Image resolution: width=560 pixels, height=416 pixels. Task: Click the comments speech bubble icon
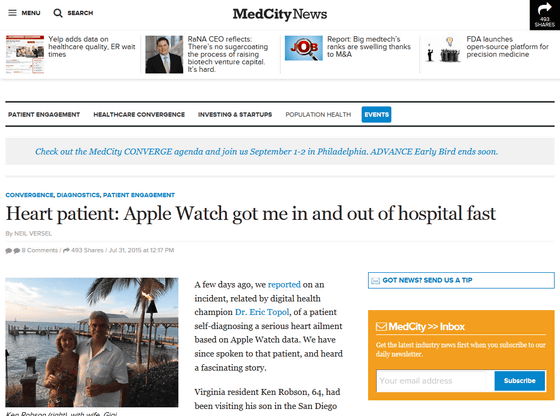(x=12, y=250)
